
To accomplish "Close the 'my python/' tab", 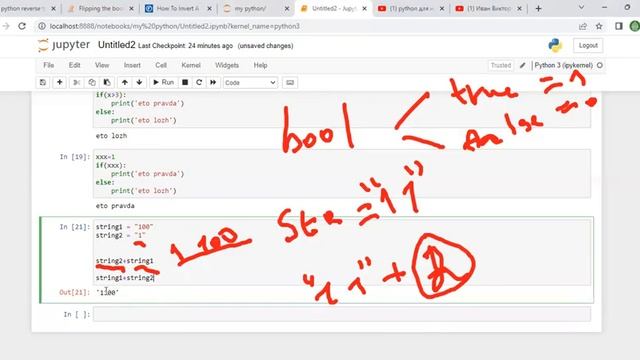I will coord(287,9).
